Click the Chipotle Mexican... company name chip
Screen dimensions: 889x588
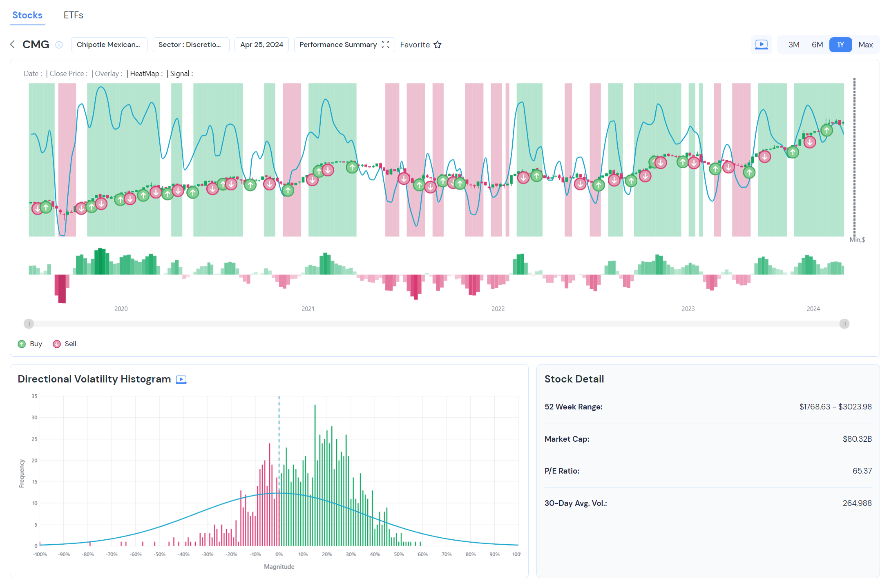click(x=109, y=45)
